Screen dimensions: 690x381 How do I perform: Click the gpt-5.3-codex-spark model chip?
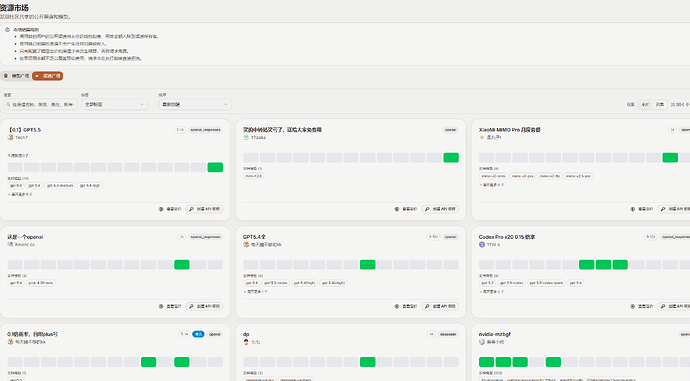tap(546, 283)
